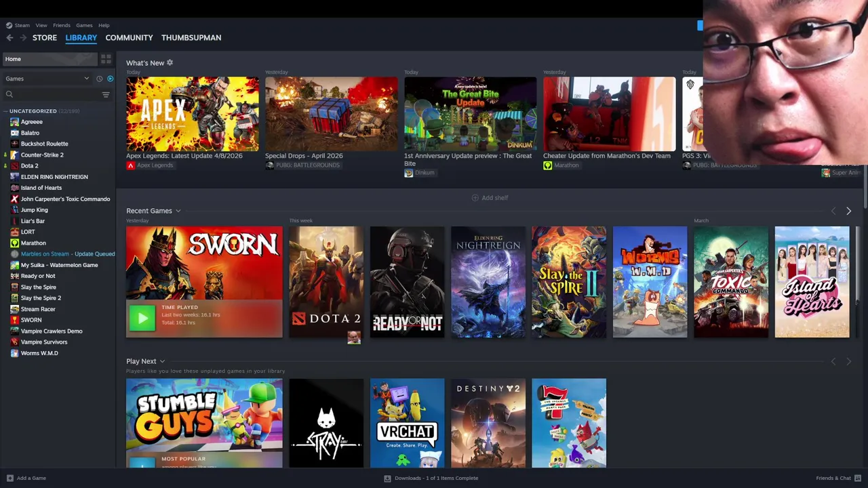Click the recent activity clock filter icon
This screenshot has height=488, width=868.
[x=99, y=79]
